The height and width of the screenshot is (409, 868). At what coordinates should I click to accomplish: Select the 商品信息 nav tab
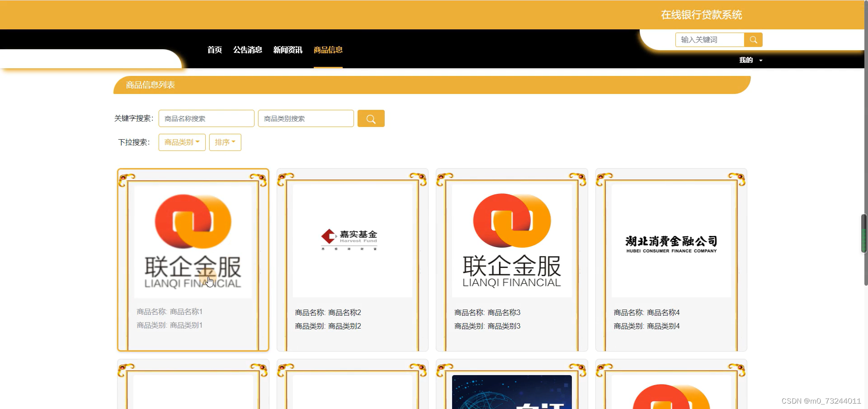(328, 50)
